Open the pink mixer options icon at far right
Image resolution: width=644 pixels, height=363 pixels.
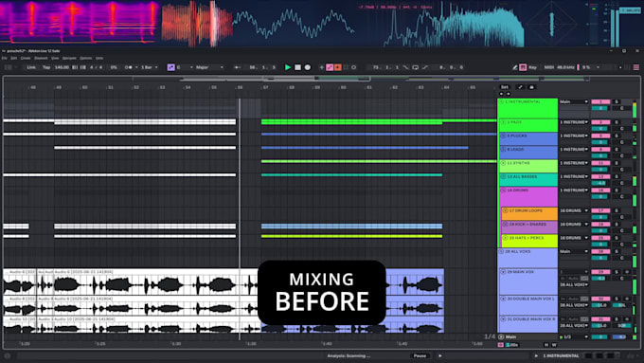(636, 67)
